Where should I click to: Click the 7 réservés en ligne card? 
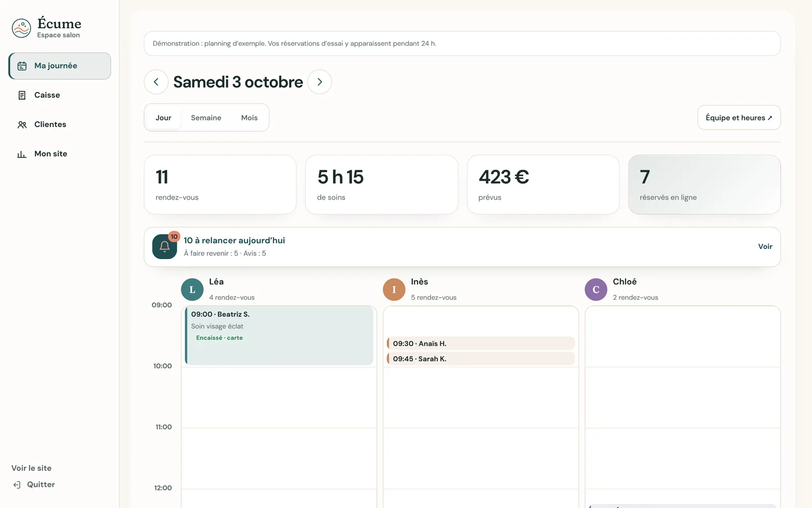pyautogui.click(x=704, y=185)
